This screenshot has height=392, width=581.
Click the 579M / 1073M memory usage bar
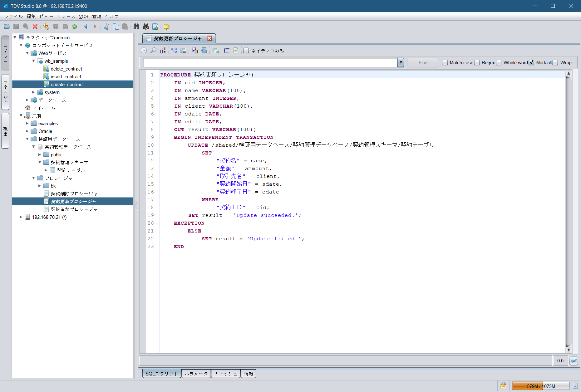[x=541, y=386]
